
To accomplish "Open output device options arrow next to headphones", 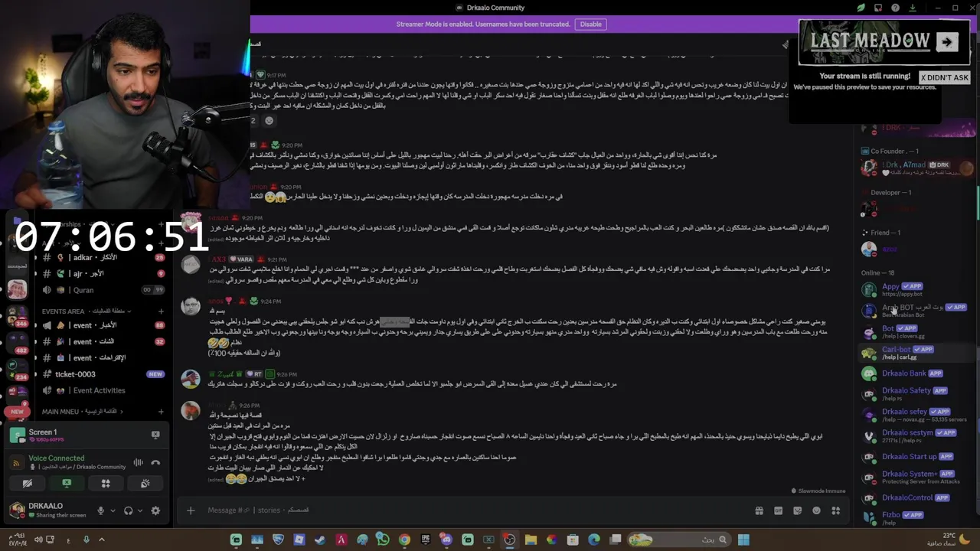I will 140,510.
